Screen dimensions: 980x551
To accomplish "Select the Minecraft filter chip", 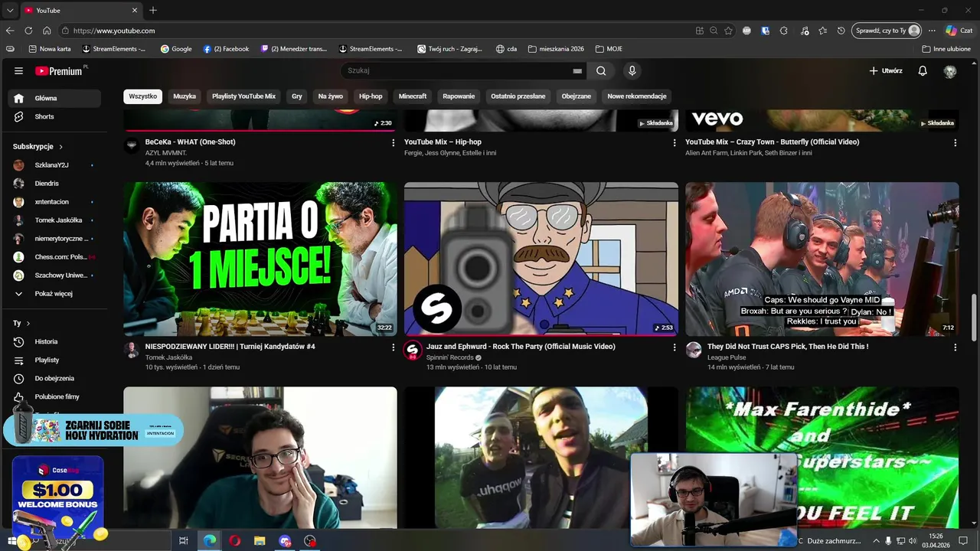I will coord(413,96).
